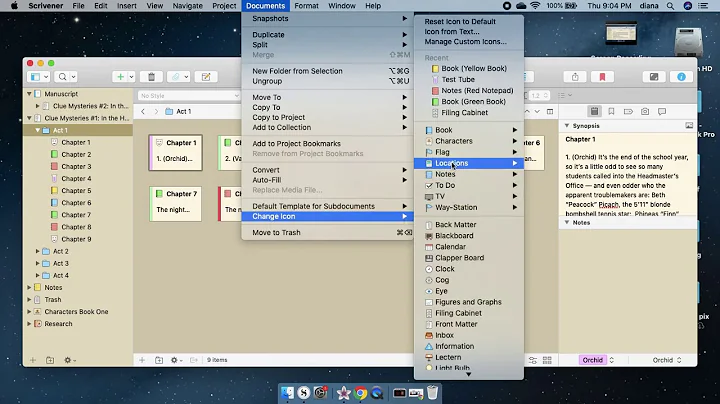Click the back navigation arrow in the editor header
The width and height of the screenshot is (720, 404).
click(143, 111)
